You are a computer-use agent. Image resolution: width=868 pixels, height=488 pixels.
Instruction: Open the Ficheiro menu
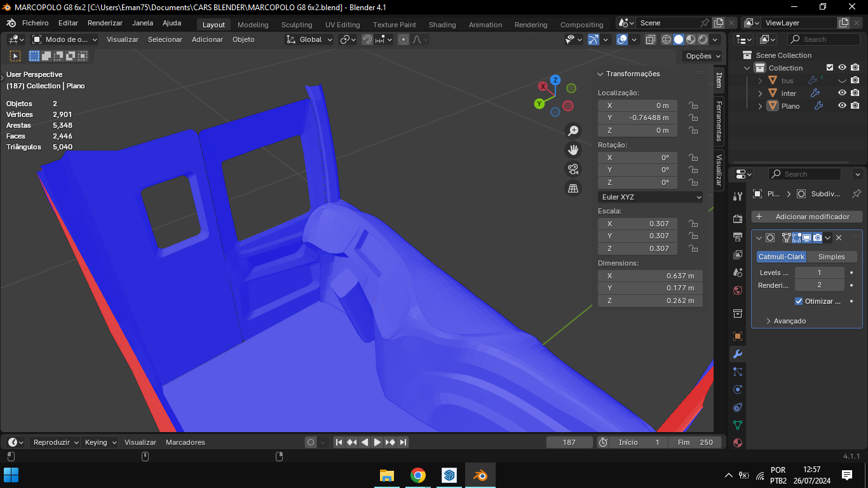click(x=35, y=23)
